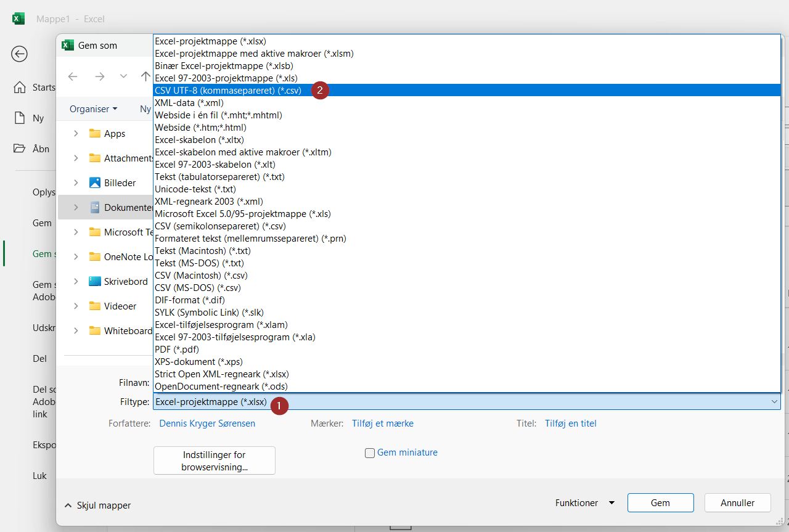This screenshot has width=789, height=532.
Task: Expand the Apps folder tree node
Action: [76, 133]
